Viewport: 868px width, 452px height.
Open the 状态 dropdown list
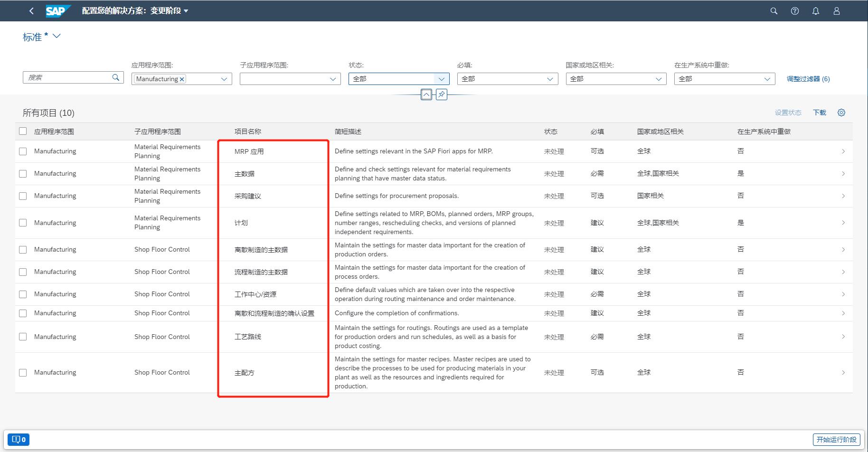441,79
